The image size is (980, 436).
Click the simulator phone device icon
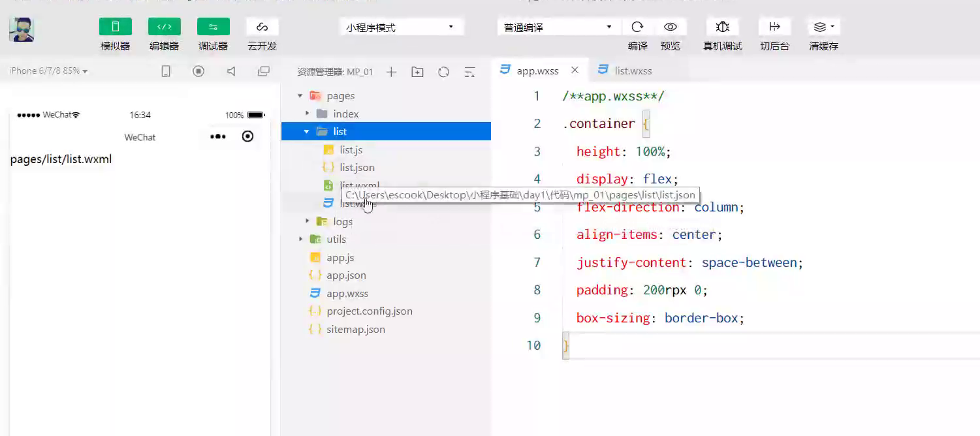(166, 71)
